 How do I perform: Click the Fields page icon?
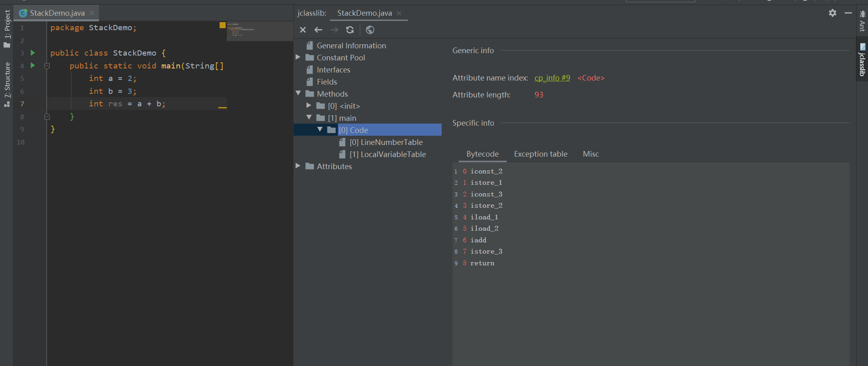(310, 82)
